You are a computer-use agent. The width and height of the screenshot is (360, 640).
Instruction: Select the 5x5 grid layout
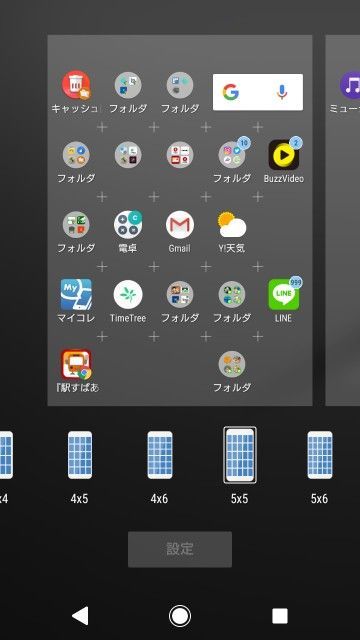tap(240, 455)
